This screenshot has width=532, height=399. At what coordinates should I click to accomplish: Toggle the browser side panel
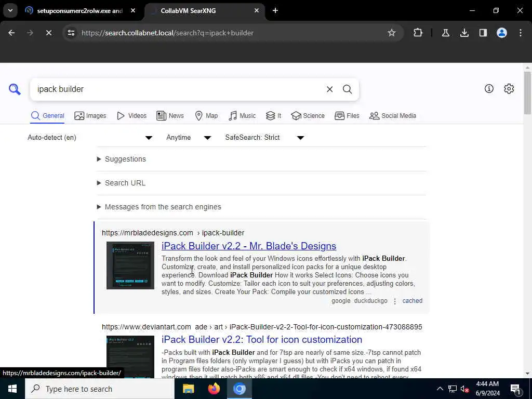(483, 33)
